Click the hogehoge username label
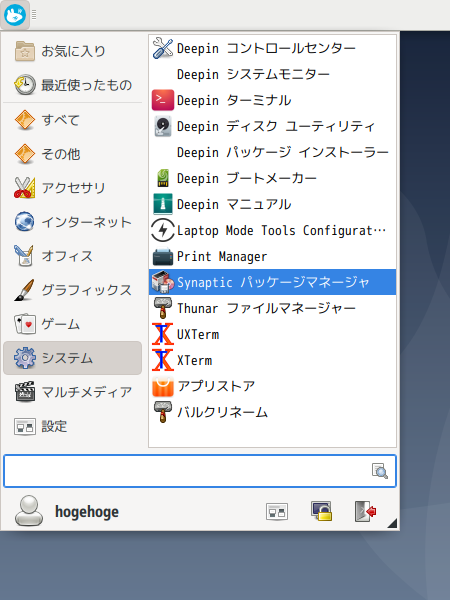Image resolution: width=450 pixels, height=600 pixels. tap(87, 512)
